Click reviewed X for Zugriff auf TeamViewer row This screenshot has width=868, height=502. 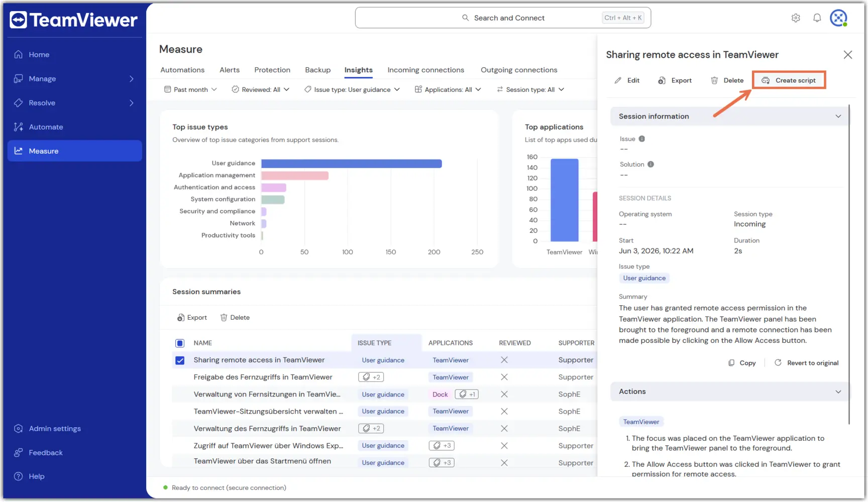(504, 446)
